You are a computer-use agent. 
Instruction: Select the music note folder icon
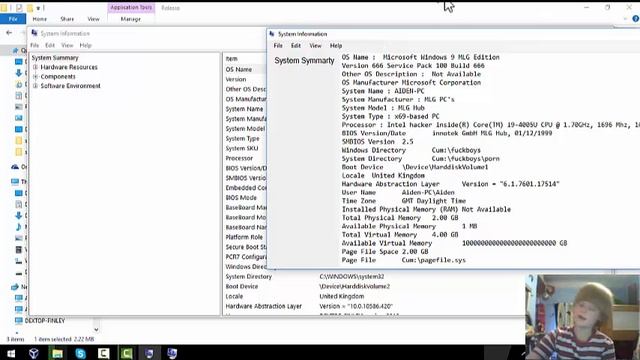click(18, 227)
